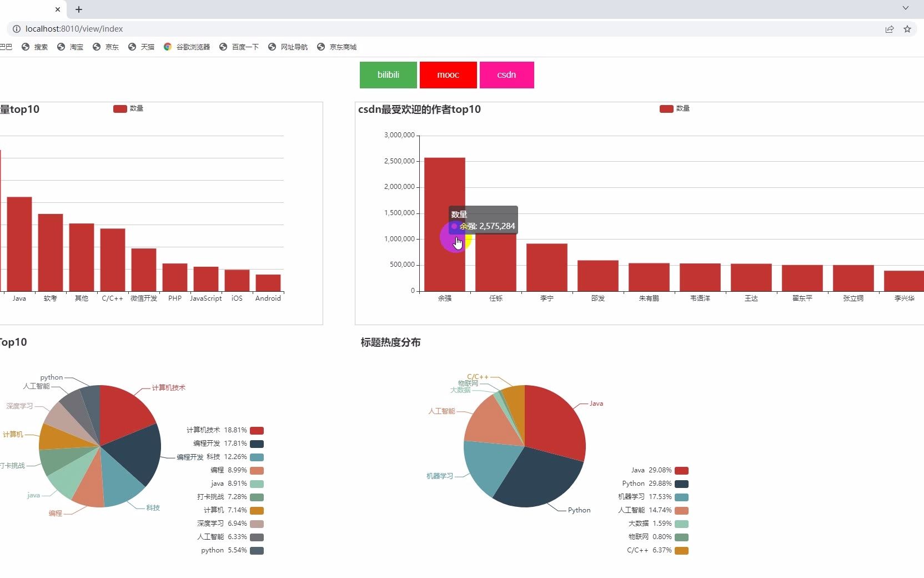Toggle 计算机技术 18.81% legend swatch
Screen dimensions: 924x578
point(257,431)
